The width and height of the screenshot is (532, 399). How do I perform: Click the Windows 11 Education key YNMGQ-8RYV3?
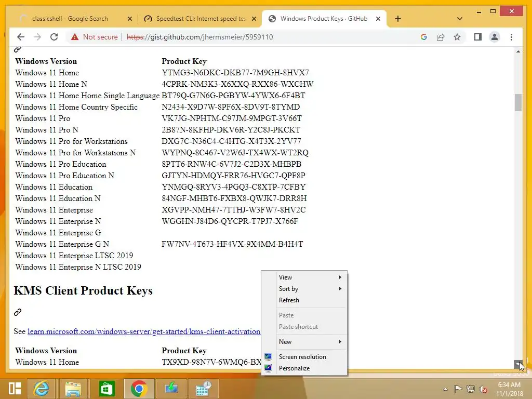pos(234,187)
